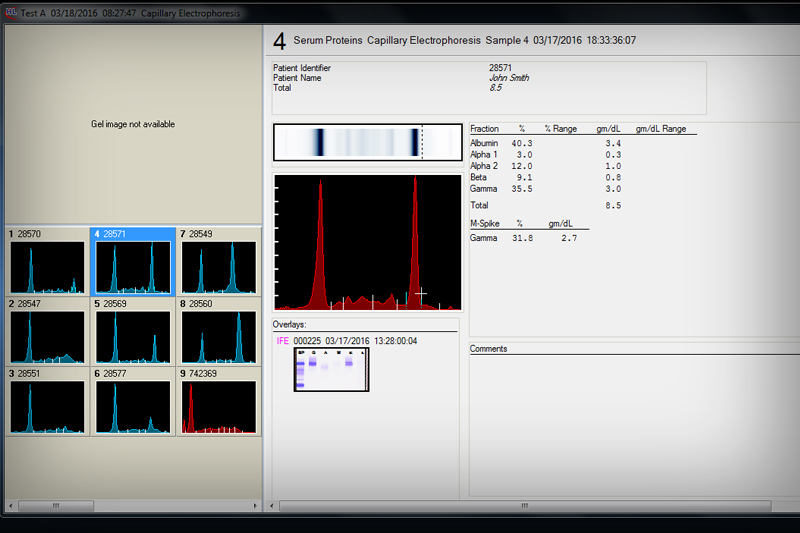
Task: Open the IFE overlay gel image
Action: (x=331, y=370)
